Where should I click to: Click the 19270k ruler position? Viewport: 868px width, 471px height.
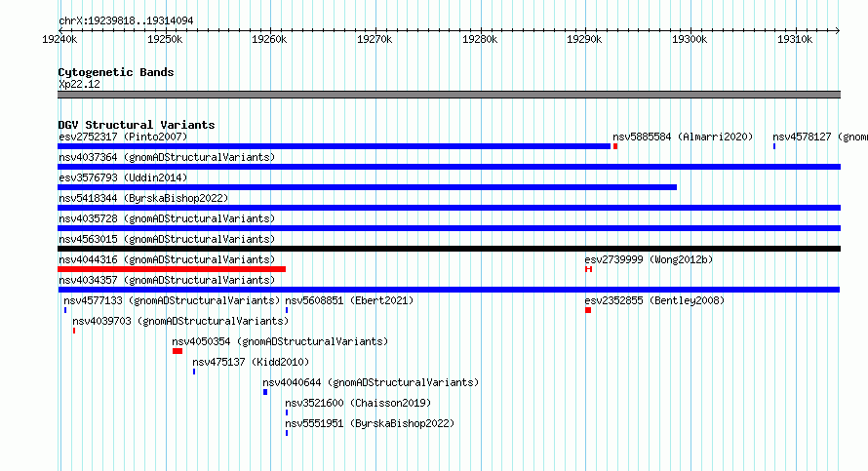[375, 39]
